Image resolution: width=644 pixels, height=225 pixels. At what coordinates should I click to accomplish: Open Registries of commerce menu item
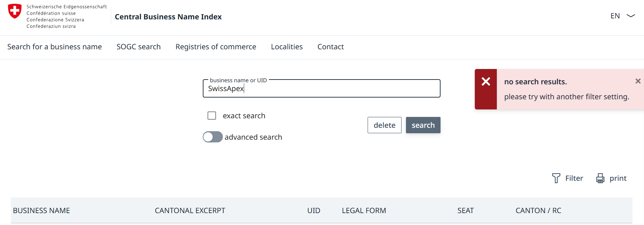coord(216,47)
